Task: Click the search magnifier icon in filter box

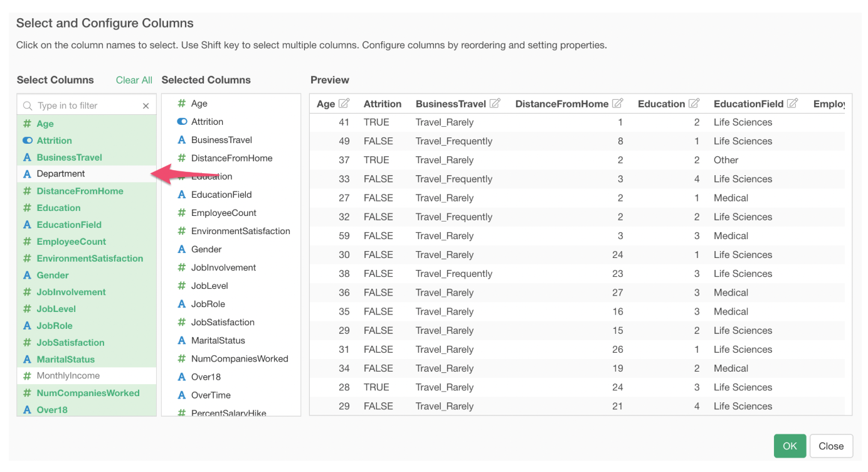Action: coord(28,106)
